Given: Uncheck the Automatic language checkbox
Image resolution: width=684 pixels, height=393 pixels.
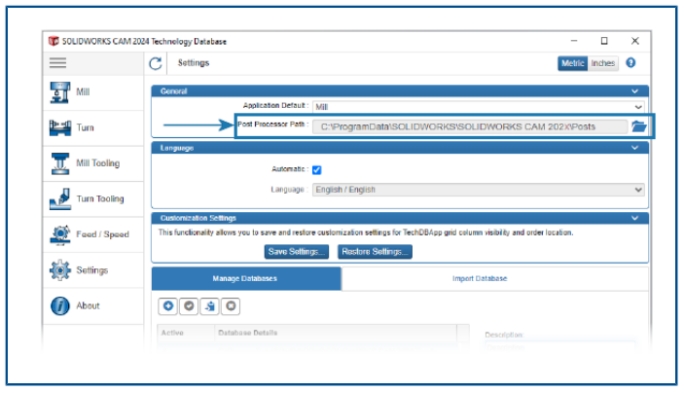Looking at the screenshot, I should click(317, 170).
